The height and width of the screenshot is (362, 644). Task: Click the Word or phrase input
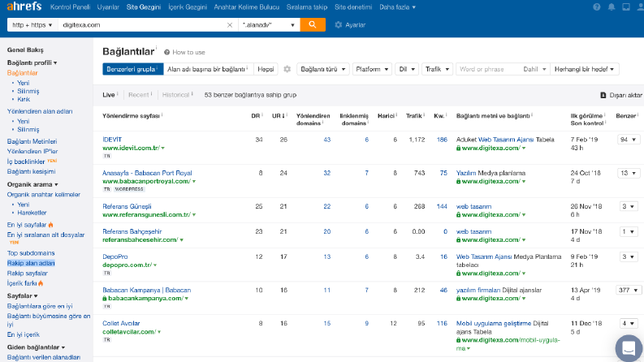pos(488,69)
